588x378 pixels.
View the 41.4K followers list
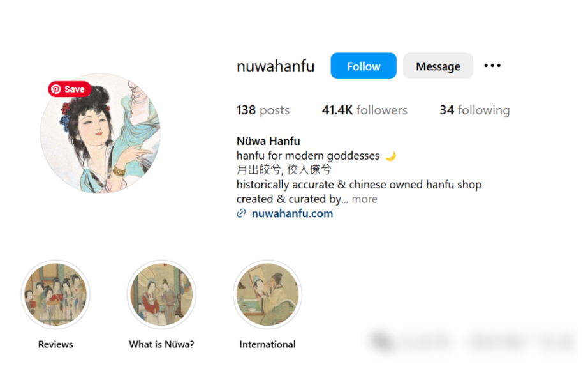[x=365, y=110]
